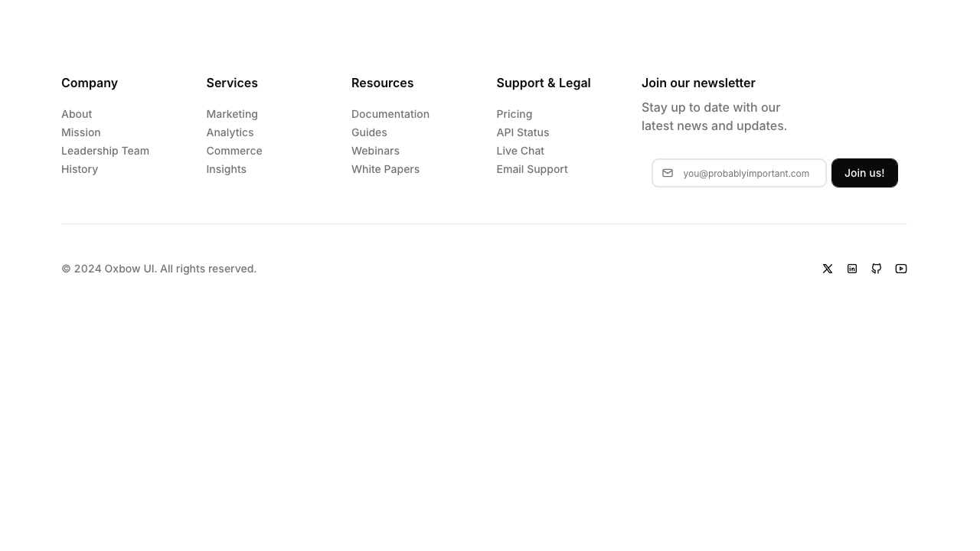Open the Email Support link
The height and width of the screenshot is (551, 980).
pyautogui.click(x=532, y=169)
